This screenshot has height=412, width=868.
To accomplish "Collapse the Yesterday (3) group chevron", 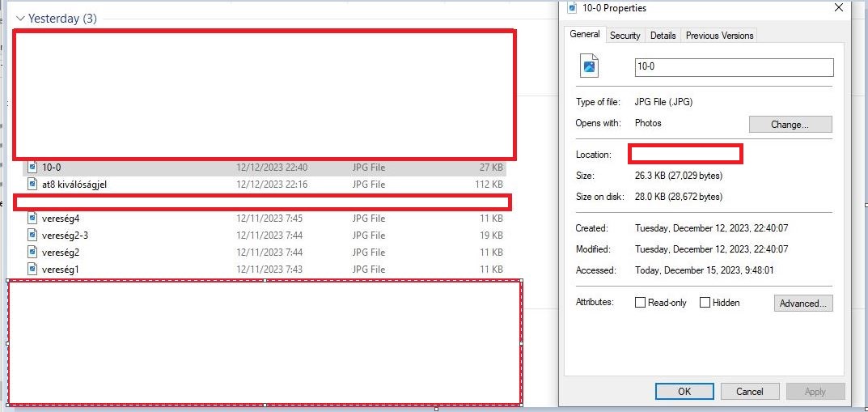I will pyautogui.click(x=20, y=19).
